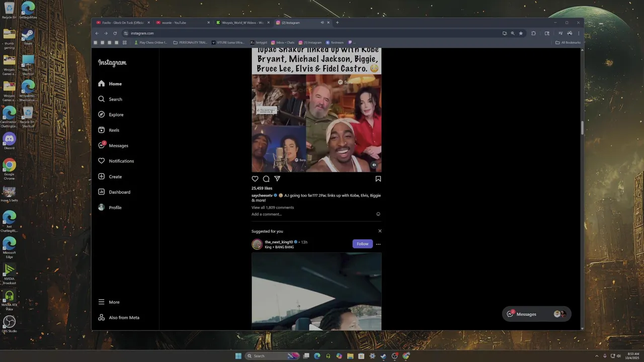Screen dimensions: 644x362
Task: Open the floating Messages button
Action: (537, 314)
